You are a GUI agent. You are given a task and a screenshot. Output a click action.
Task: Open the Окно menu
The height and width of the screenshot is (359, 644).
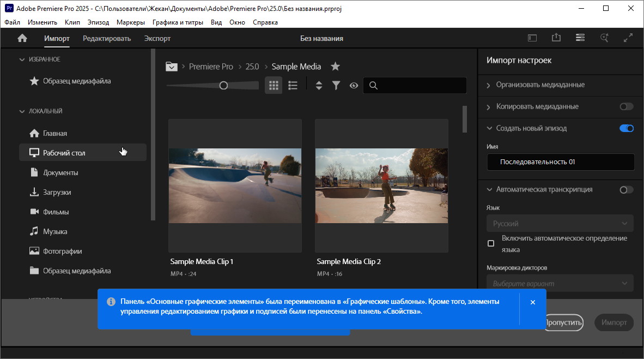coord(237,22)
